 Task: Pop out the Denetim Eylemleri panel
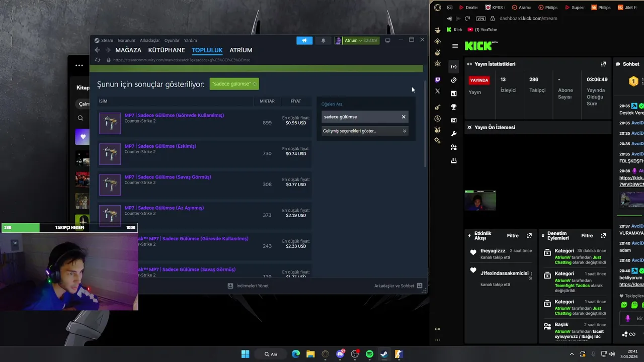603,236
